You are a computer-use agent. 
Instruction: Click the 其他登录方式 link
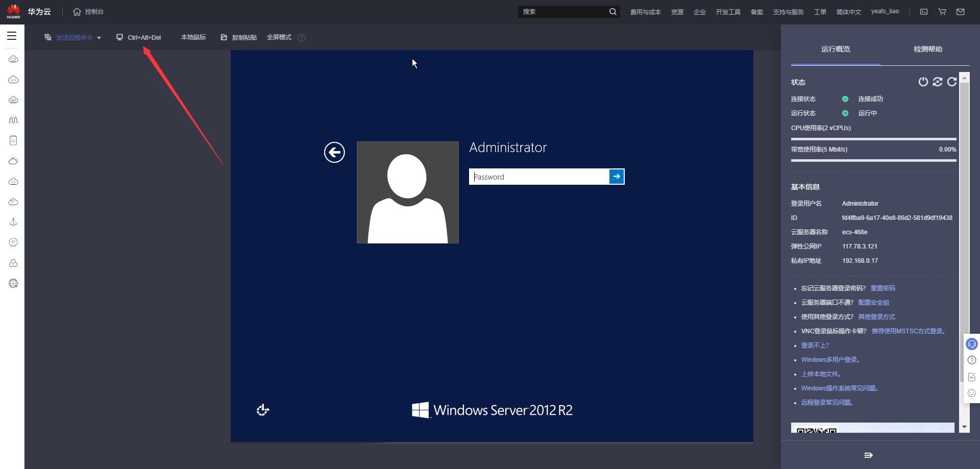[877, 317]
